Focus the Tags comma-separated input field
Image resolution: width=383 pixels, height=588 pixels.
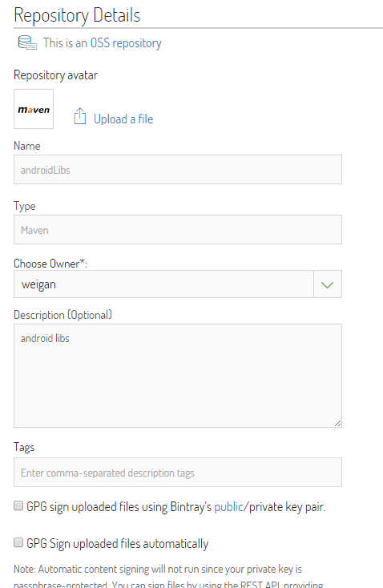(x=178, y=473)
